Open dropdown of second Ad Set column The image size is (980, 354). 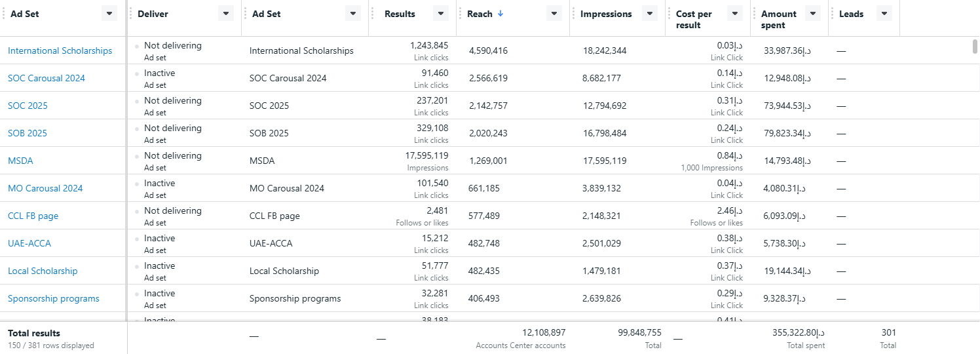(353, 14)
